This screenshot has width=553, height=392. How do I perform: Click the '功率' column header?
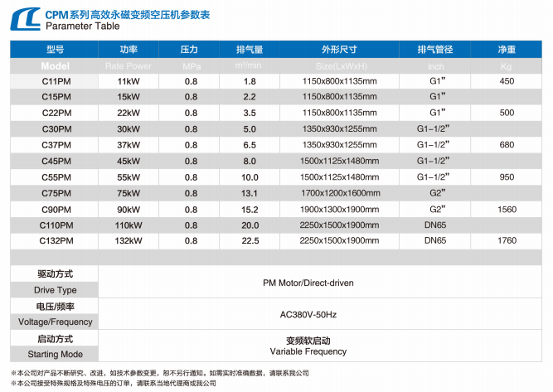point(129,50)
